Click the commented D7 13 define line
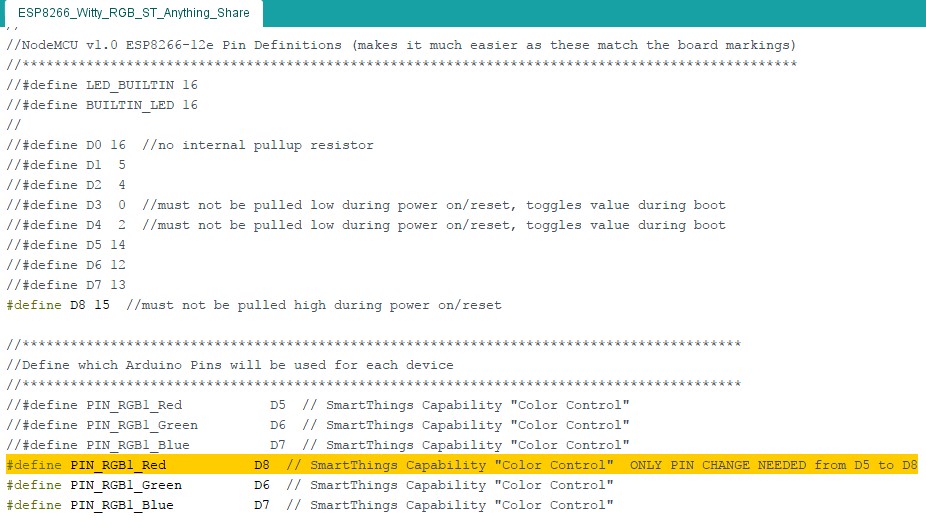The image size is (926, 527). 66,285
